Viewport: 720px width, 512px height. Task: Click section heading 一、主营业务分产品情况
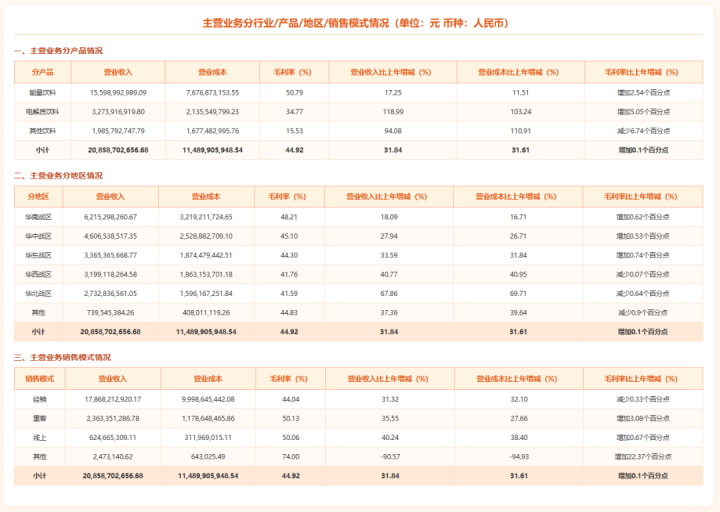[x=58, y=50]
